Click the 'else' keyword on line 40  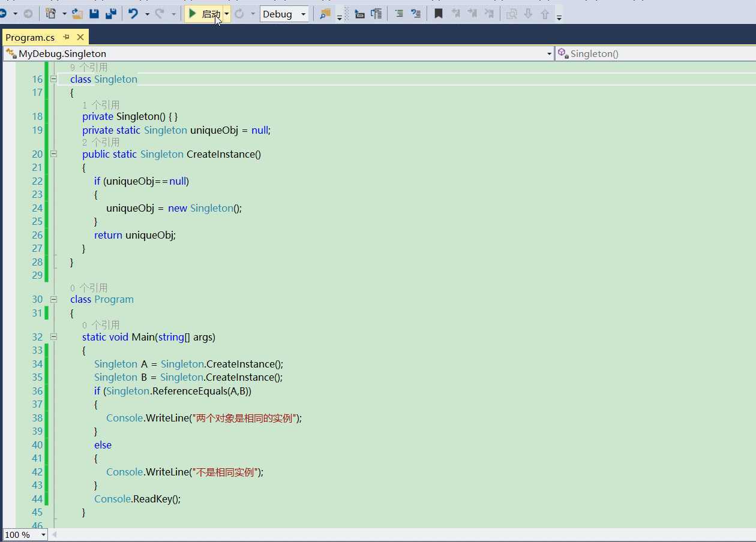(x=103, y=445)
